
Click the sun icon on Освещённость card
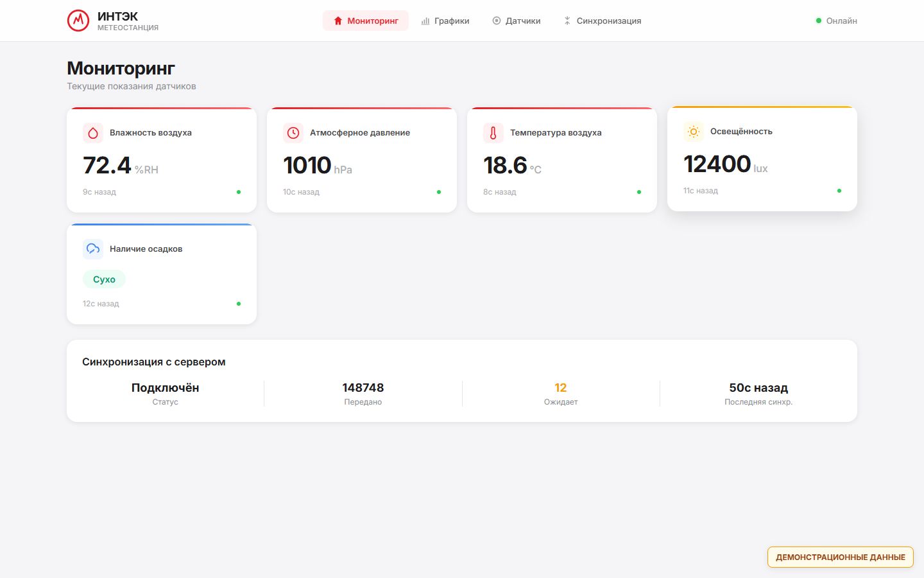[694, 132]
